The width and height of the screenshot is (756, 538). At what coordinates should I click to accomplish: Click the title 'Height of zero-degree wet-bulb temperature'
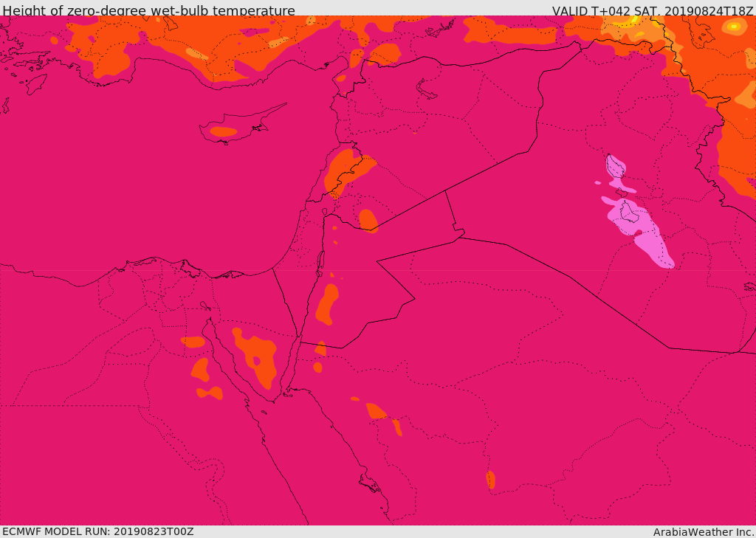(148, 10)
